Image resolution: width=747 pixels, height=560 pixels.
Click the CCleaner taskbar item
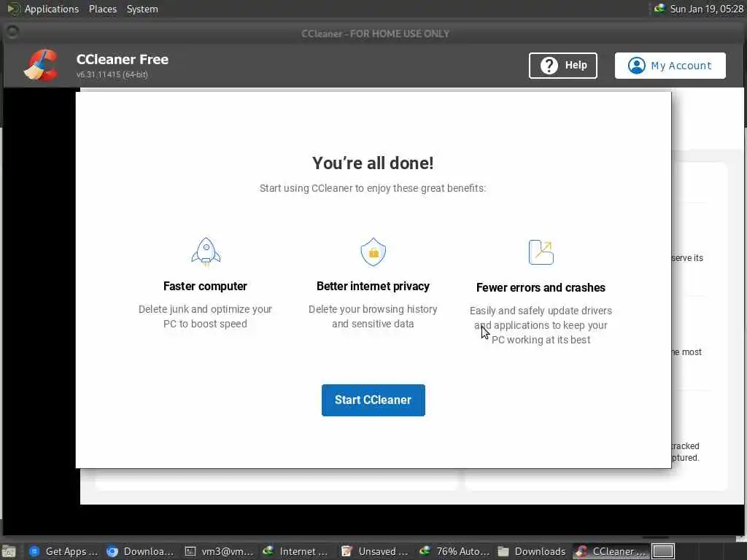pos(611,551)
